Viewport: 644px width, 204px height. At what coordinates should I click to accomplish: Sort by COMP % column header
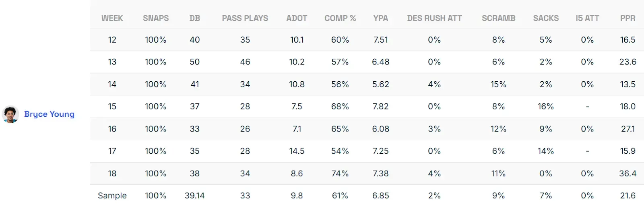pyautogui.click(x=340, y=18)
